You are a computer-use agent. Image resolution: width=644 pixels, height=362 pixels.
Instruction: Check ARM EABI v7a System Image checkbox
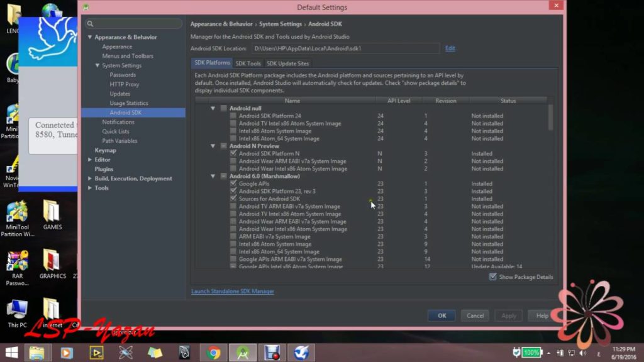[233, 236]
